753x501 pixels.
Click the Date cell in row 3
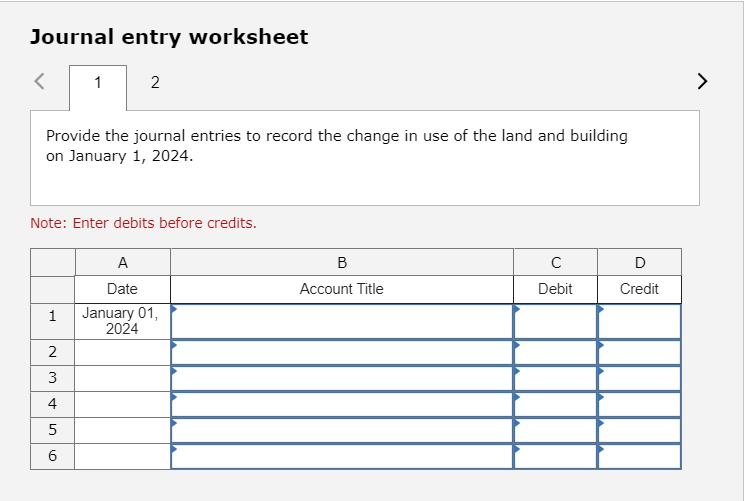122,379
